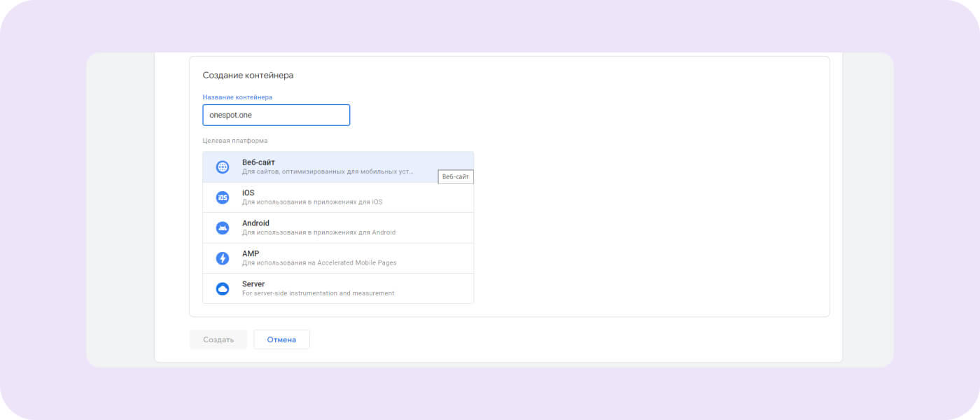The width and height of the screenshot is (980, 420).
Task: Select the AMP platform title
Action: pyautogui.click(x=251, y=253)
